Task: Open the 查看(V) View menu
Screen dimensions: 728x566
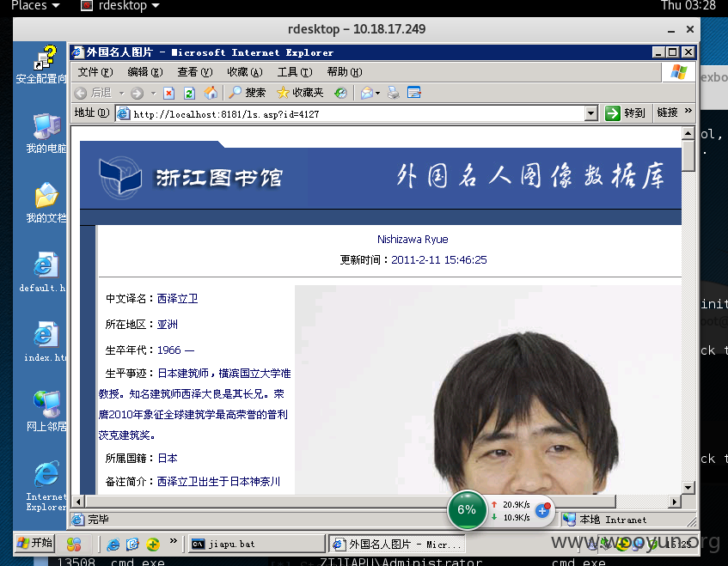Action: click(x=194, y=72)
